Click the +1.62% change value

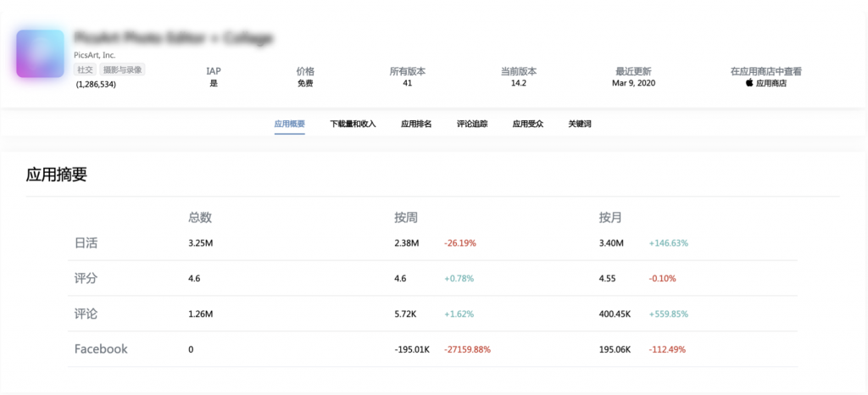point(459,314)
